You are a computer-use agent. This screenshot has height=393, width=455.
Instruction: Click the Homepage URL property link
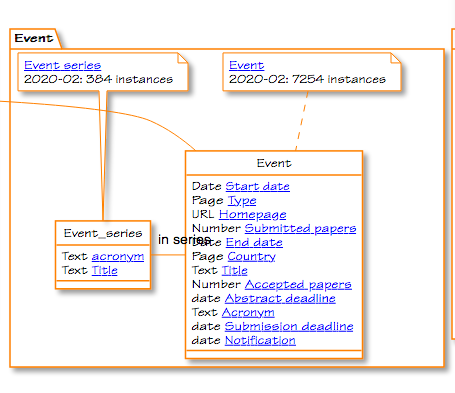[x=252, y=214]
